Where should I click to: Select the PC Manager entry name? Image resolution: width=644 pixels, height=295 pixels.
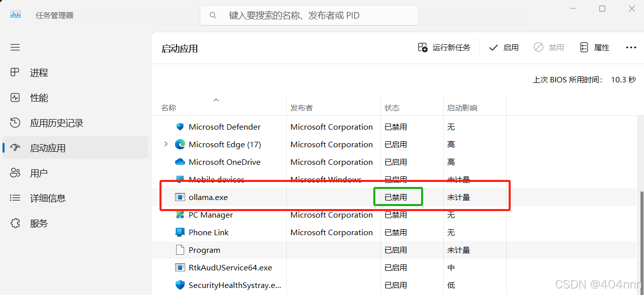(x=211, y=215)
